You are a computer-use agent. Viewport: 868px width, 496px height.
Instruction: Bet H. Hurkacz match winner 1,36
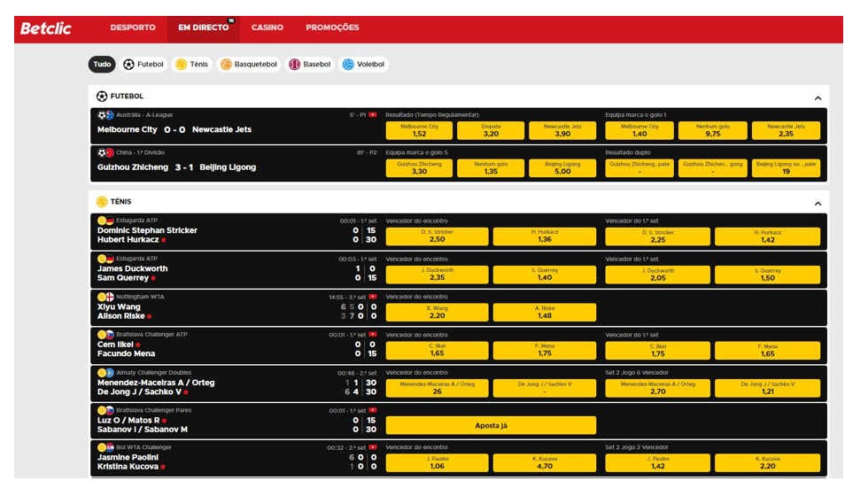pos(544,236)
